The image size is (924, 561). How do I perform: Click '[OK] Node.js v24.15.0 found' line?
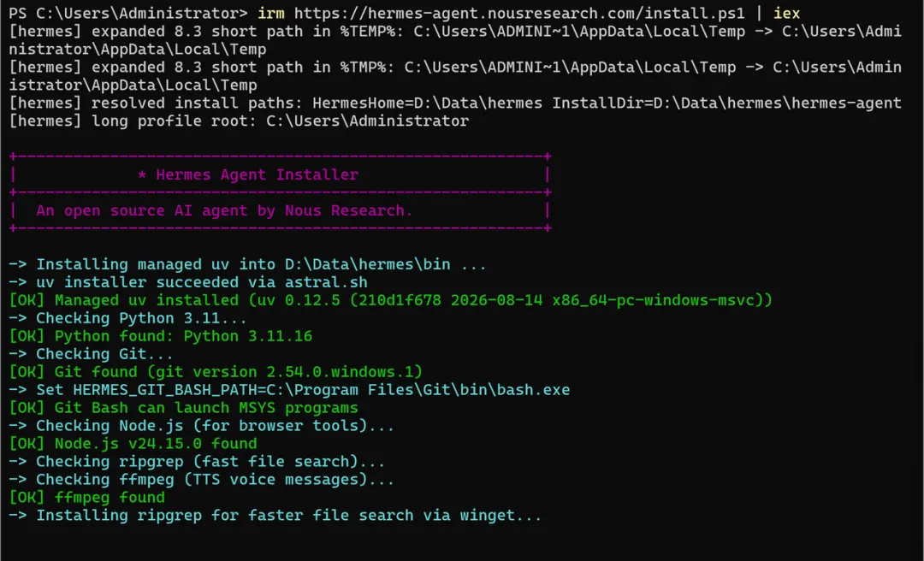(133, 444)
